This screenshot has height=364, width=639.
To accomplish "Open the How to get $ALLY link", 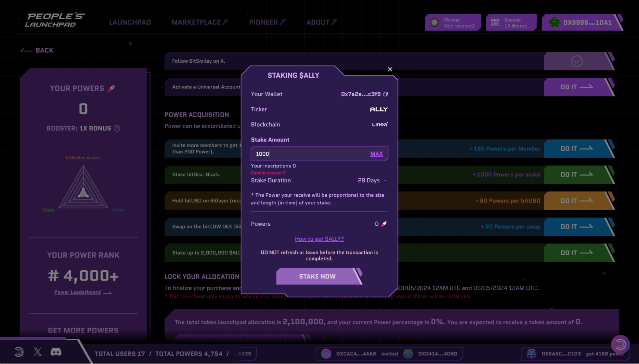I will click(x=319, y=239).
